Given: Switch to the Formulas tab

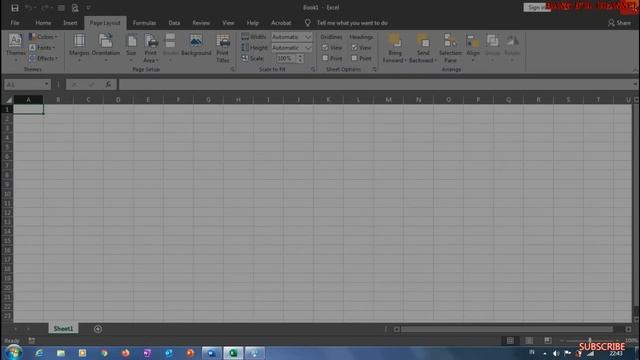Looking at the screenshot, I should tap(144, 23).
